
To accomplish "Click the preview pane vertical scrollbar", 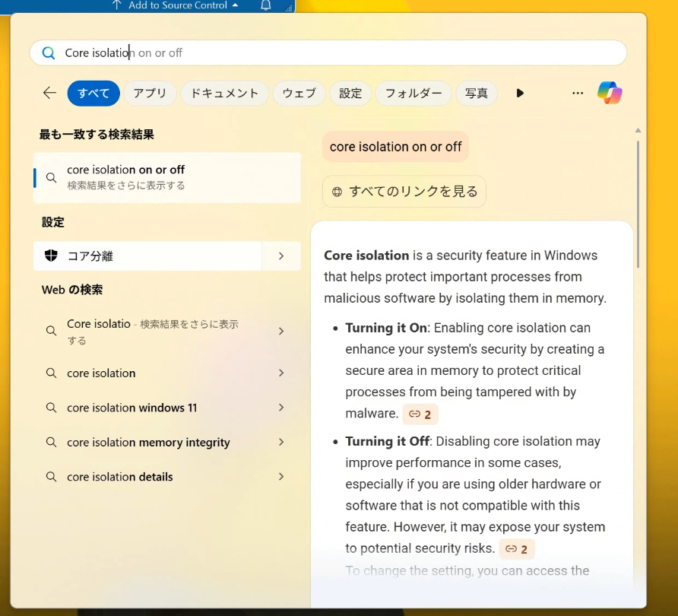I will (x=638, y=205).
